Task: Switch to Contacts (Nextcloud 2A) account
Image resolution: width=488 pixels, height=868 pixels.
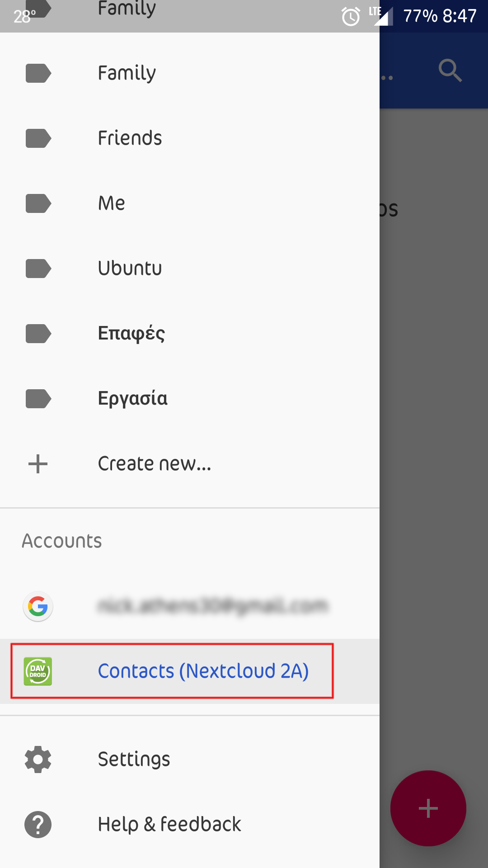Action: 203,671
